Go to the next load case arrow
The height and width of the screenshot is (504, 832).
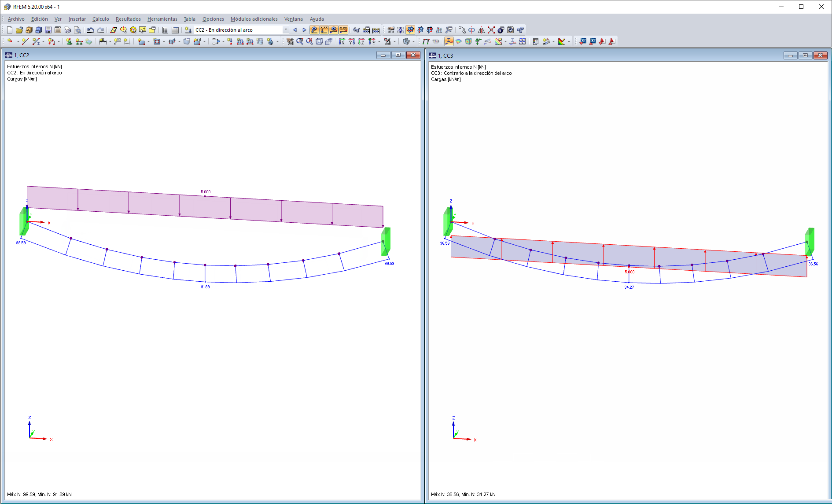pyautogui.click(x=304, y=30)
